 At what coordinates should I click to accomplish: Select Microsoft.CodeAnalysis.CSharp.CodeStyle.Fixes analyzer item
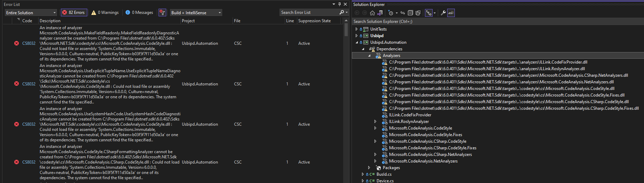[433, 148]
